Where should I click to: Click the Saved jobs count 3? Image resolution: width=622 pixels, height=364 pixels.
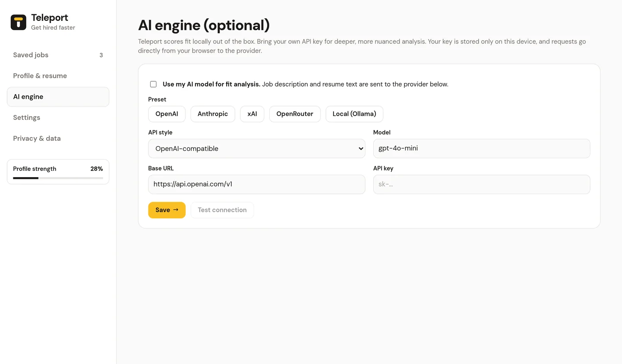[101, 55]
